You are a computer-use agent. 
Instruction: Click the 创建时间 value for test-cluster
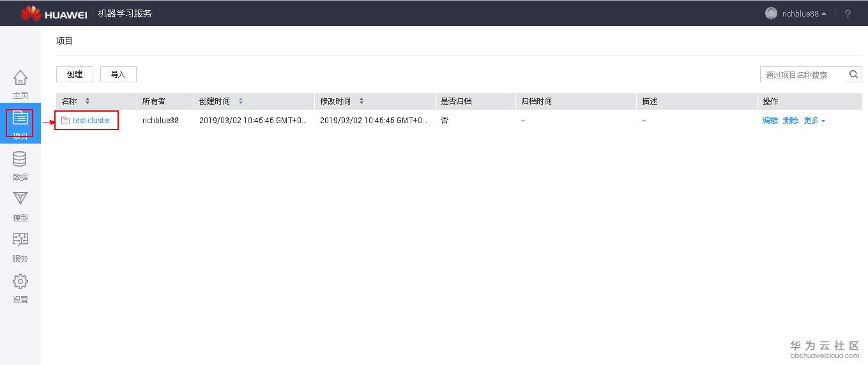point(253,120)
